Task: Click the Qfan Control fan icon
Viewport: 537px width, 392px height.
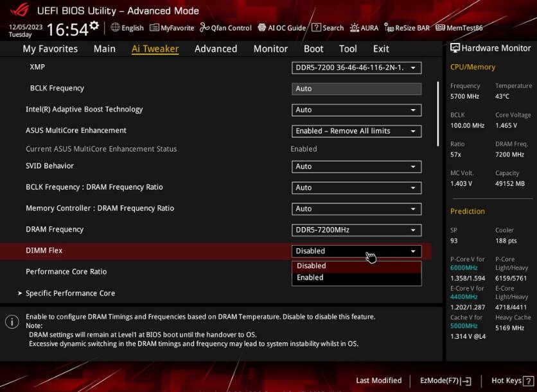Action: point(204,28)
